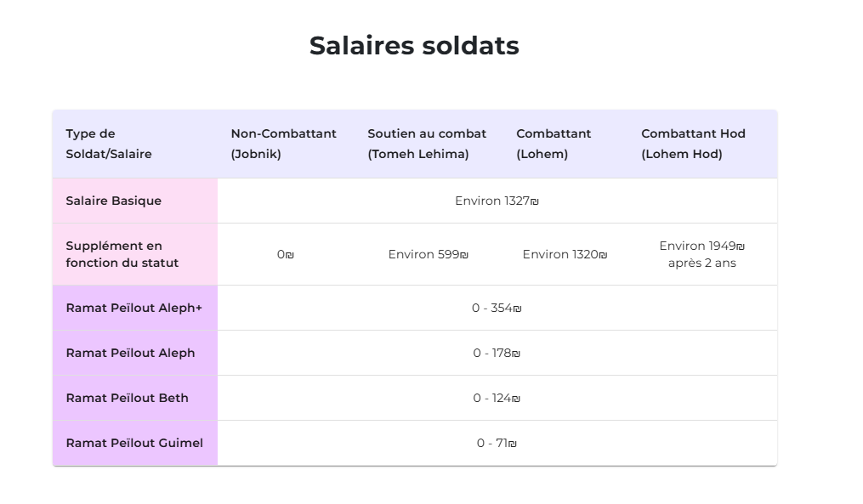Select the Supplément en fonction du statut label
Viewport: 863px width, 504px height.
tap(135, 254)
